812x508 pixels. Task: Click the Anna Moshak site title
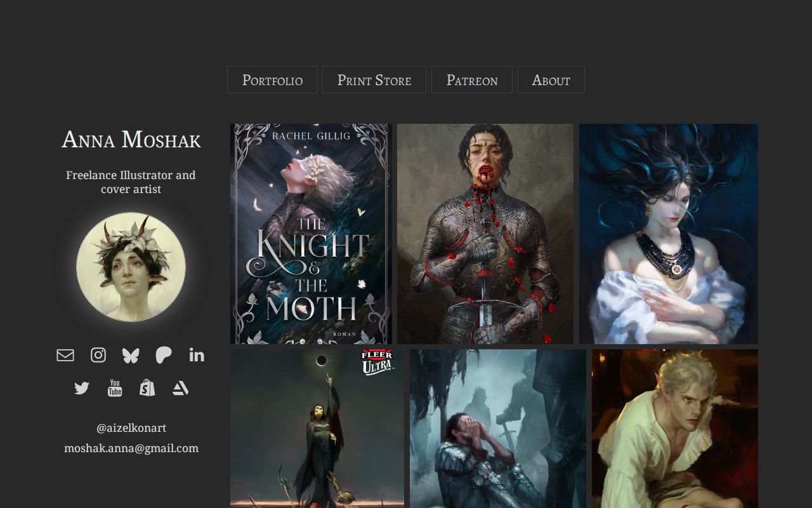click(x=131, y=140)
